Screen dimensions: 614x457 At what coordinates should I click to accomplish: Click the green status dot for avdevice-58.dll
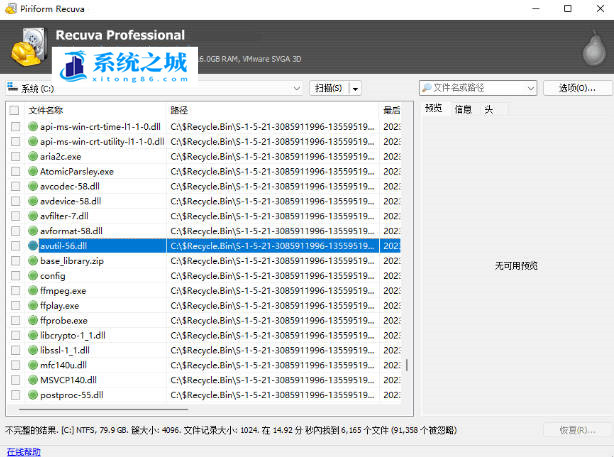point(33,201)
